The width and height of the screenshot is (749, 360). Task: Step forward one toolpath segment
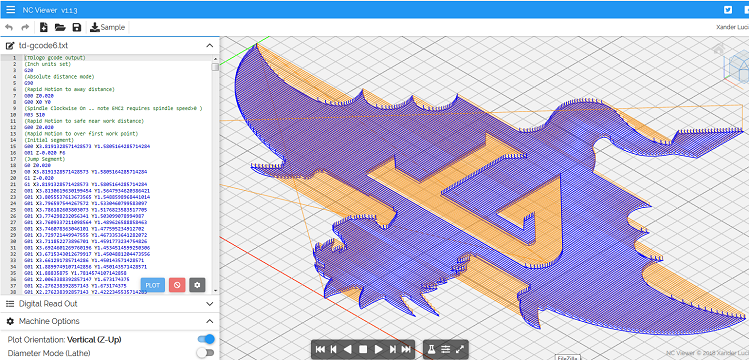click(x=393, y=349)
